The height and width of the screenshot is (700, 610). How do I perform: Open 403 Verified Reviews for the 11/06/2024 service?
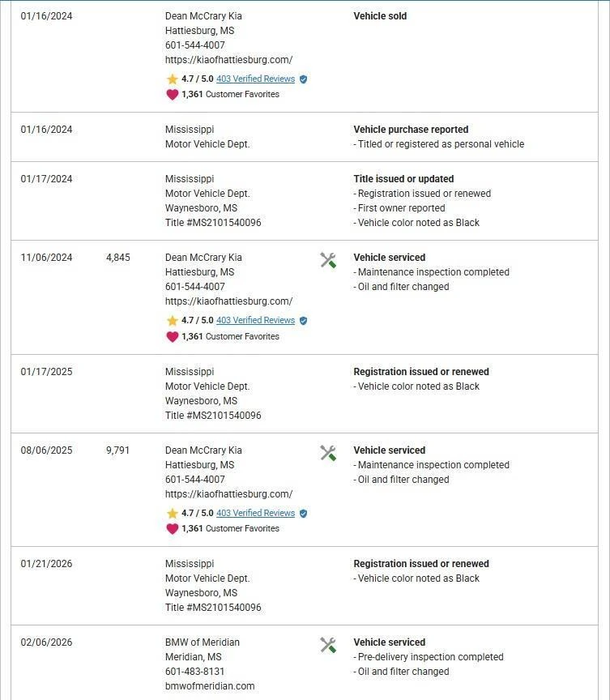pos(255,321)
